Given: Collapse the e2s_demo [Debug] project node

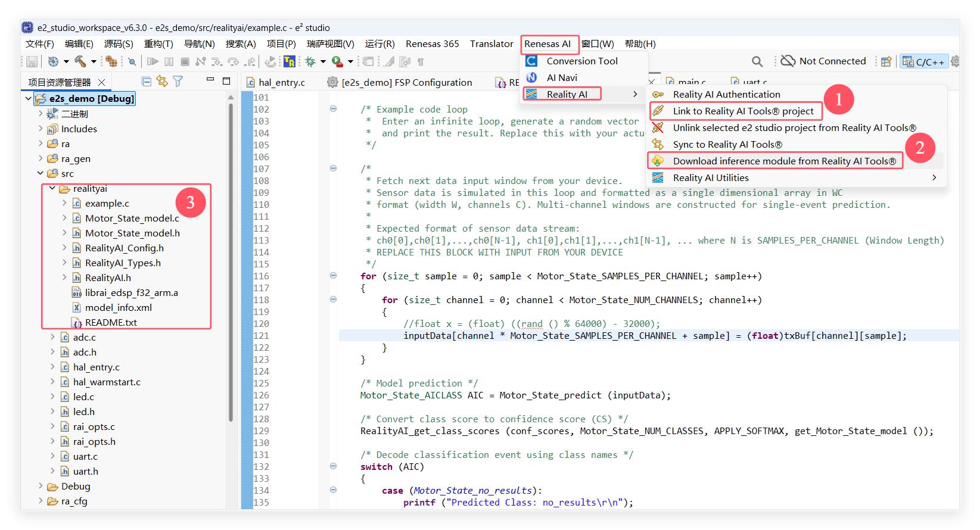Looking at the screenshot, I should pyautogui.click(x=29, y=98).
